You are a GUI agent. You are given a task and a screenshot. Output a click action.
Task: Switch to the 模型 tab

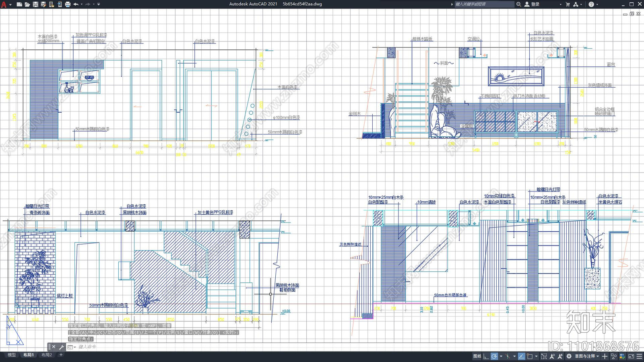tap(12, 355)
